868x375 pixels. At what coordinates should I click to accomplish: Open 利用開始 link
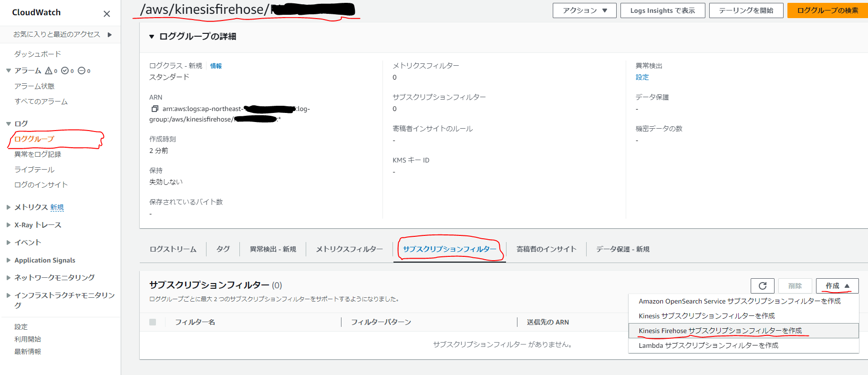tap(28, 339)
